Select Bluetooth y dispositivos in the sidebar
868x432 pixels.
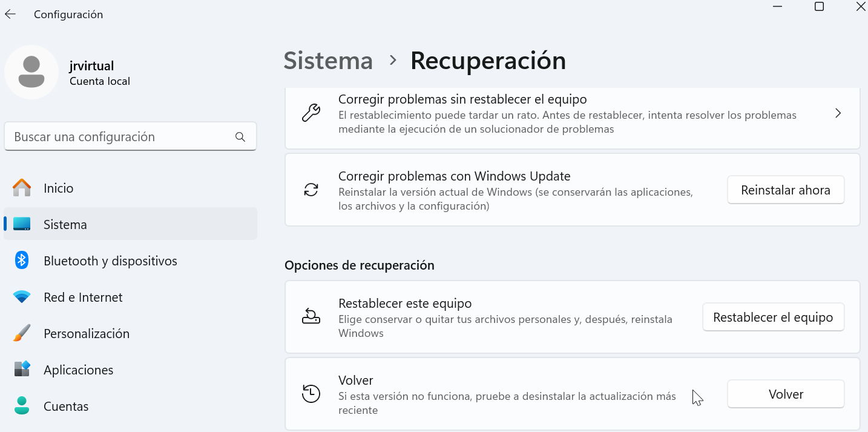[x=110, y=261]
